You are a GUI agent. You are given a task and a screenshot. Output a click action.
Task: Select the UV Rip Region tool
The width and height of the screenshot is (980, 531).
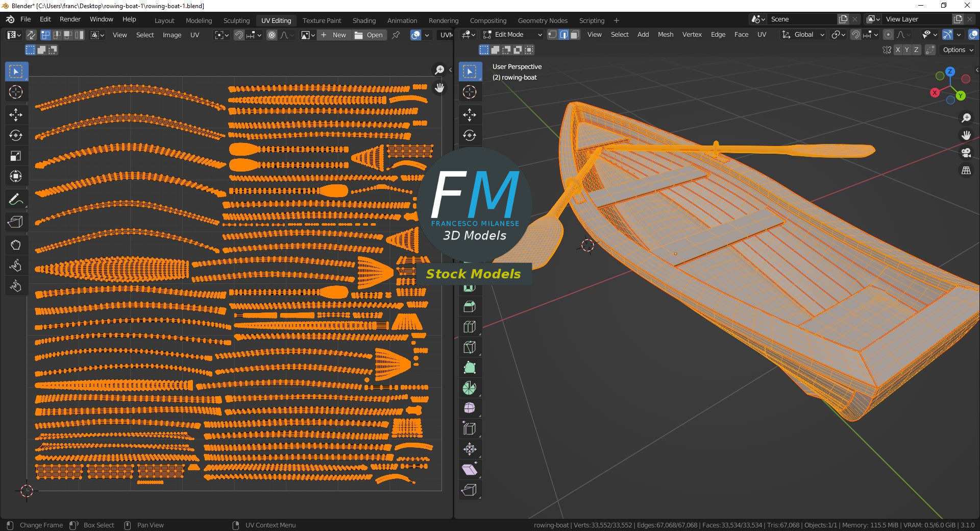[x=16, y=222]
